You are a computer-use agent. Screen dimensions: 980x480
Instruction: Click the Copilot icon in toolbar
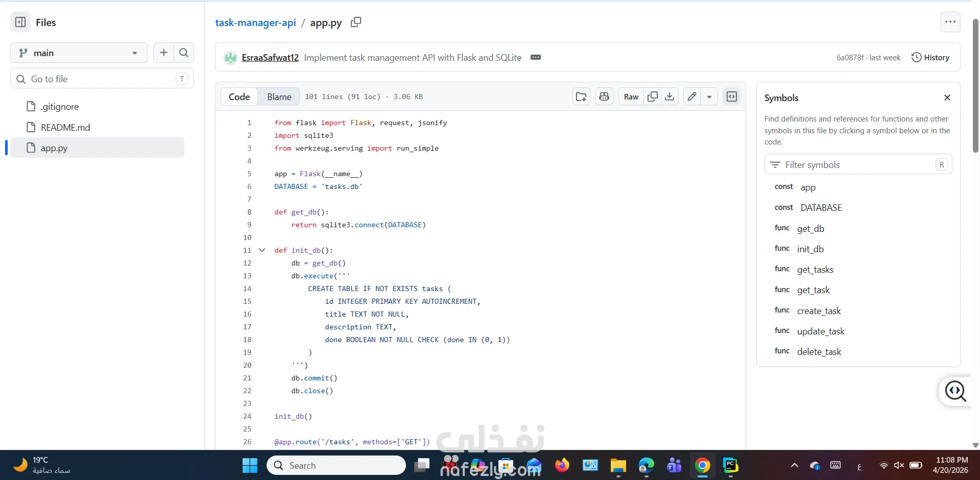click(x=604, y=97)
